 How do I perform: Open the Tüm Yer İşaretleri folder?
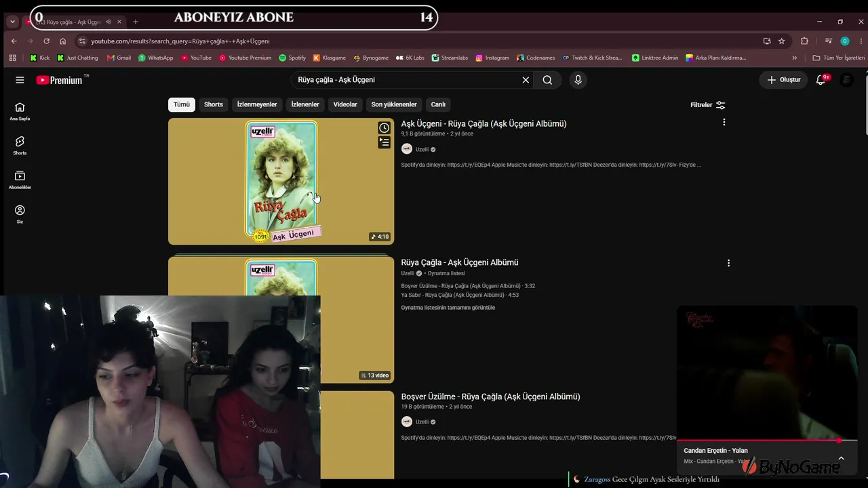coord(839,58)
